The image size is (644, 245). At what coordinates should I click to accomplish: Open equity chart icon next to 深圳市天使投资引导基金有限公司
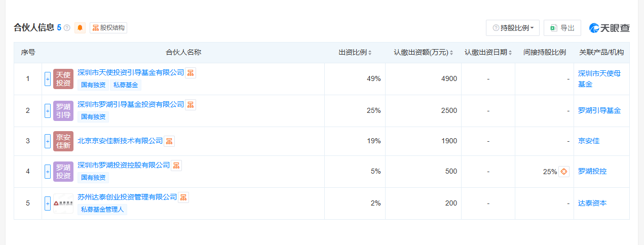pos(191,73)
